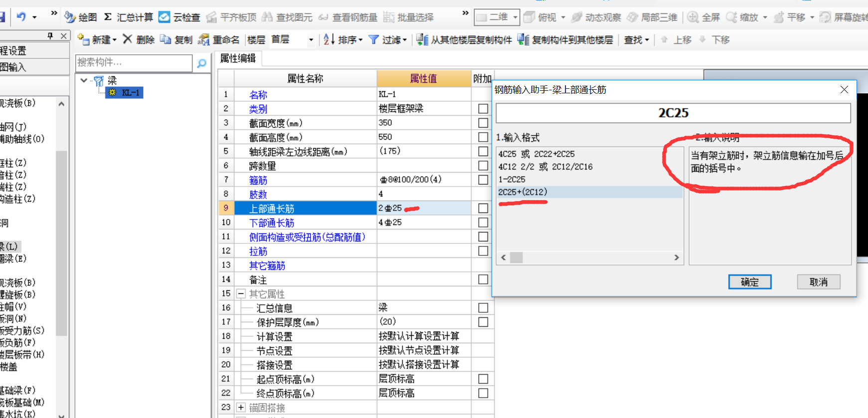Viewport: 868px width, 418px height.
Task: Click 排序 sort icon
Action: click(x=329, y=39)
